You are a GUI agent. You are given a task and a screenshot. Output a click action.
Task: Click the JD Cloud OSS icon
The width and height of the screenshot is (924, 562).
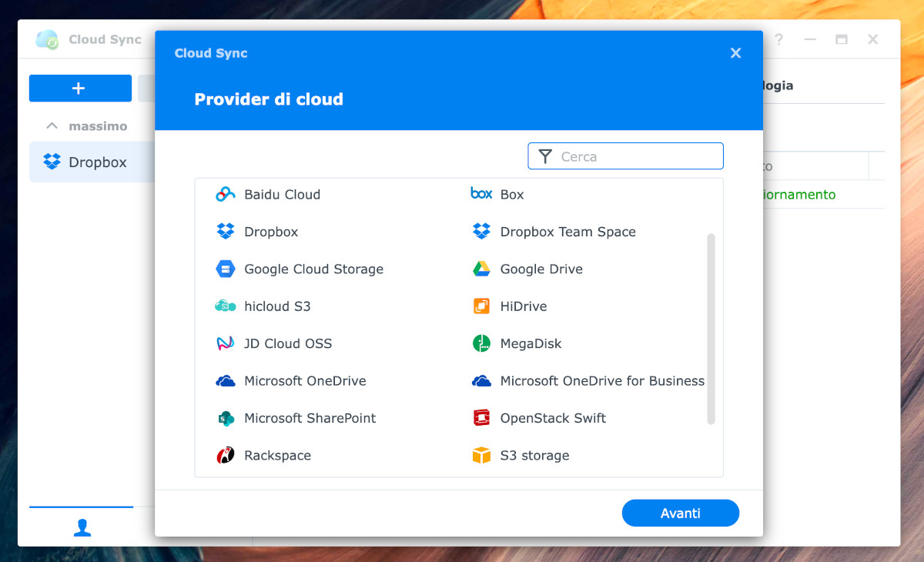click(225, 343)
